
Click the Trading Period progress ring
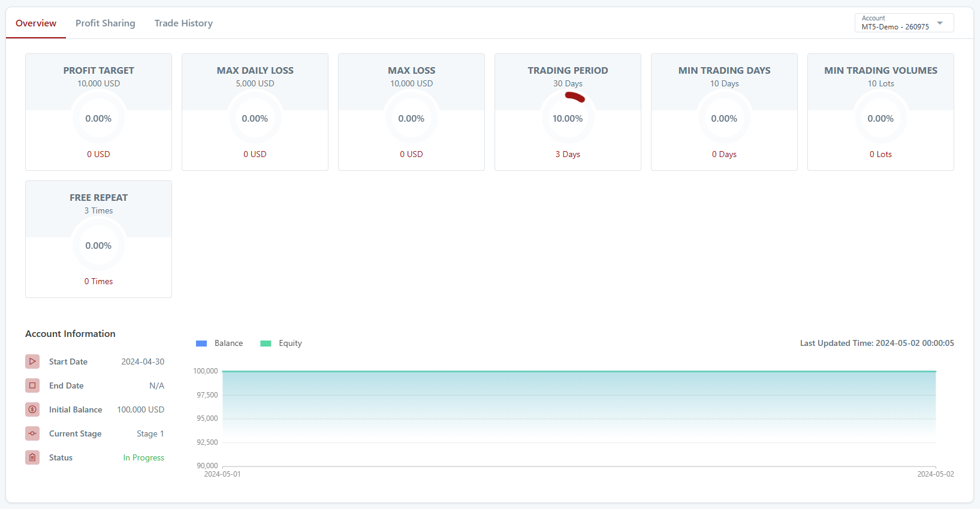[568, 118]
